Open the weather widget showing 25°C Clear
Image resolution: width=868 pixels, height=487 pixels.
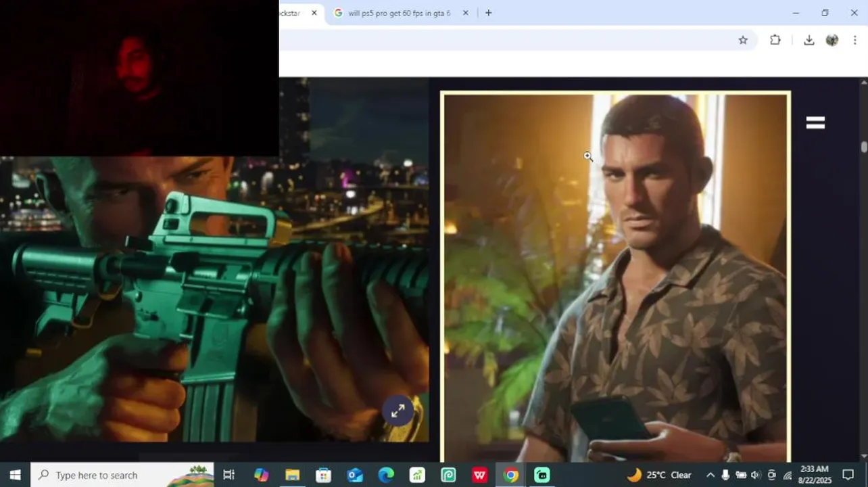(x=659, y=475)
